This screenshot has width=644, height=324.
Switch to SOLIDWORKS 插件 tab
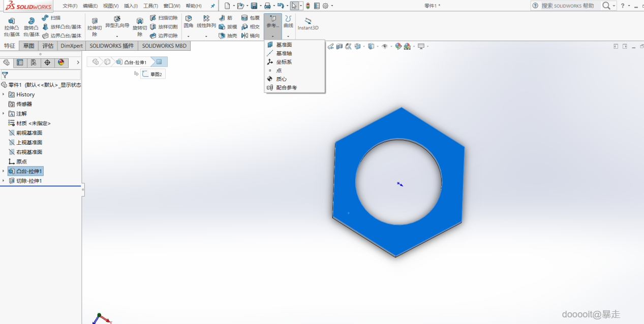pyautogui.click(x=112, y=46)
